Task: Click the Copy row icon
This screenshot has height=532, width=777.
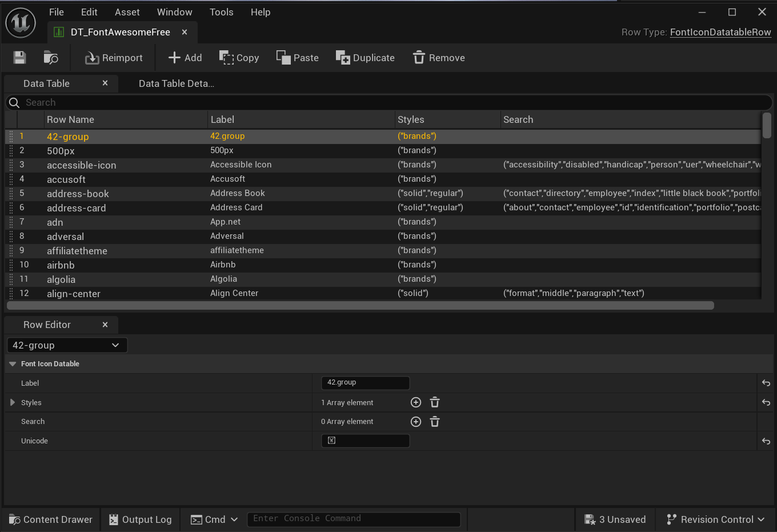Action: point(227,58)
